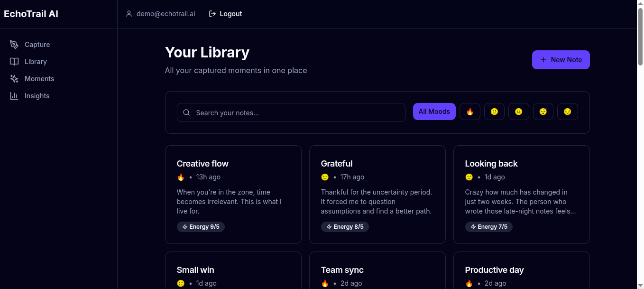Viewport: 644px width, 289px height.
Task: Click the Your Library heading
Action: tap(207, 52)
